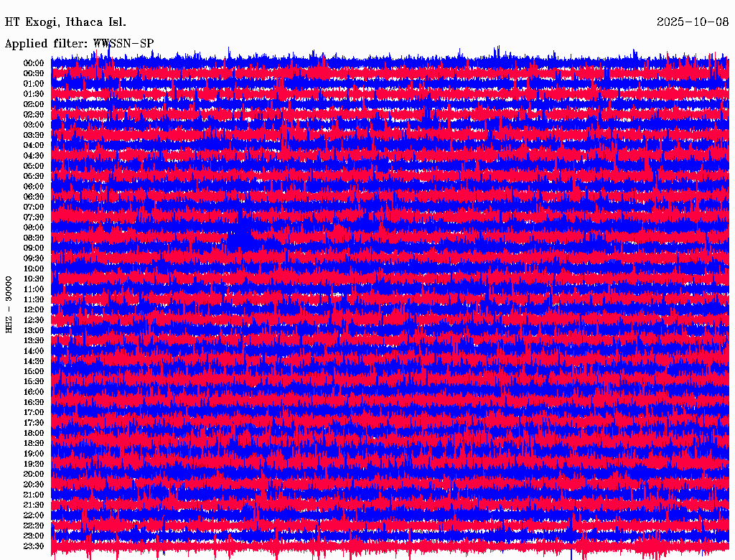Select the 12:00 time label

pyautogui.click(x=34, y=309)
